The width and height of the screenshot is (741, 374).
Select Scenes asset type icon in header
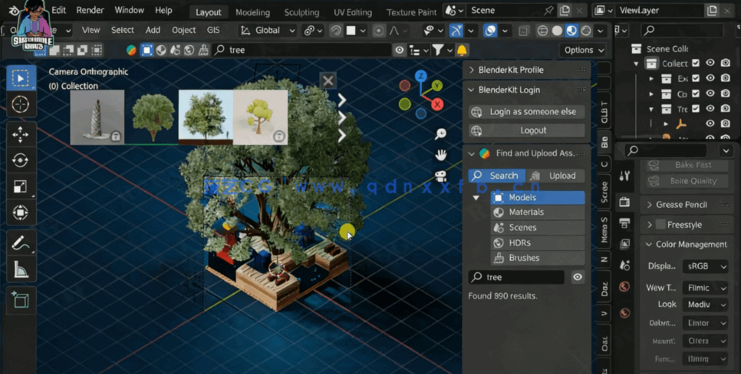(x=175, y=50)
